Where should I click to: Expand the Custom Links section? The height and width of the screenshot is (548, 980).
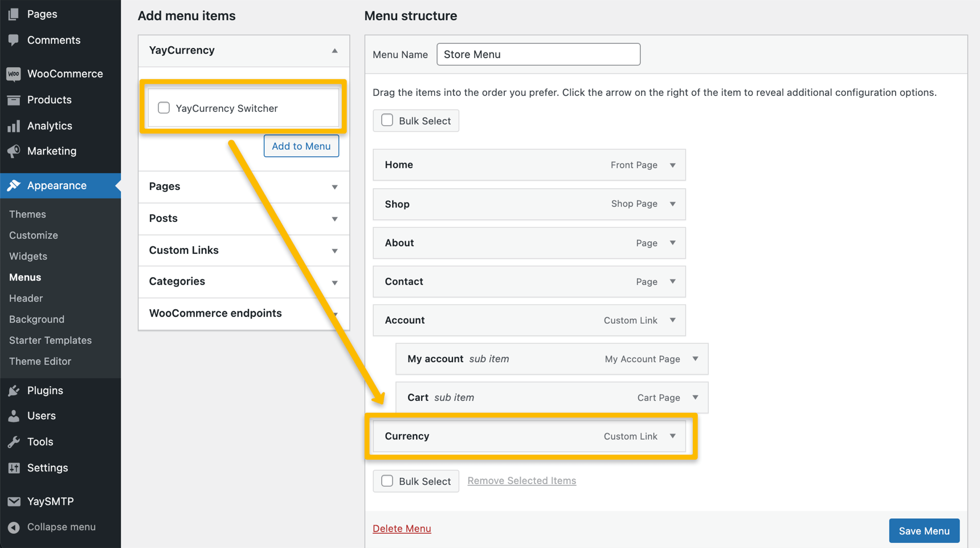(x=334, y=250)
